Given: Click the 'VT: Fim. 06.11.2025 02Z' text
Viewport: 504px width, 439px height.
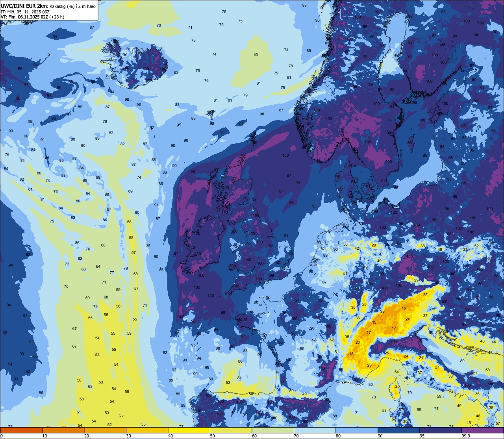Looking at the screenshot, I should pyautogui.click(x=24, y=17).
